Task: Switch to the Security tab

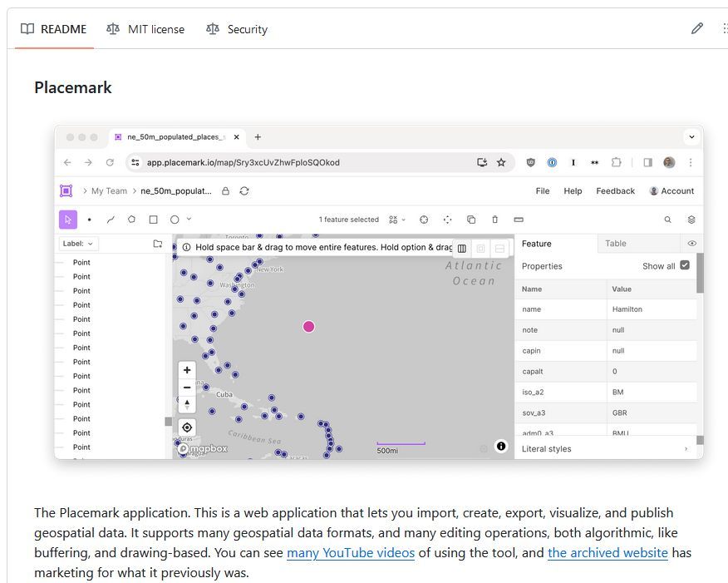Action: coord(237,29)
